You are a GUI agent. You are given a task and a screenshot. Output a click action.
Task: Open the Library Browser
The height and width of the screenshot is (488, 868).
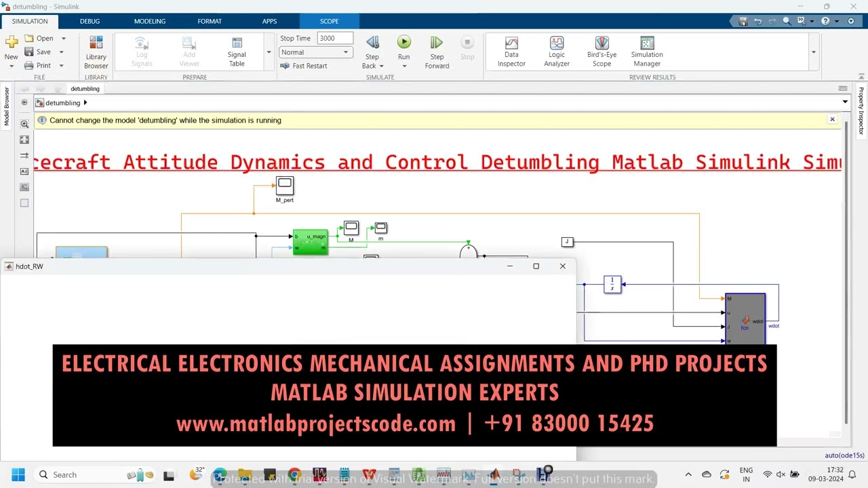(x=96, y=52)
